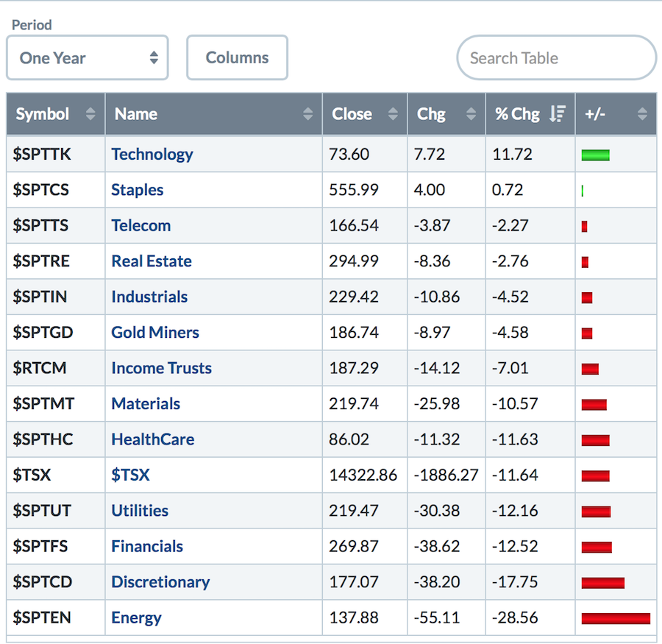Open the Staples sector link
This screenshot has width=662, height=644.
coord(138,190)
